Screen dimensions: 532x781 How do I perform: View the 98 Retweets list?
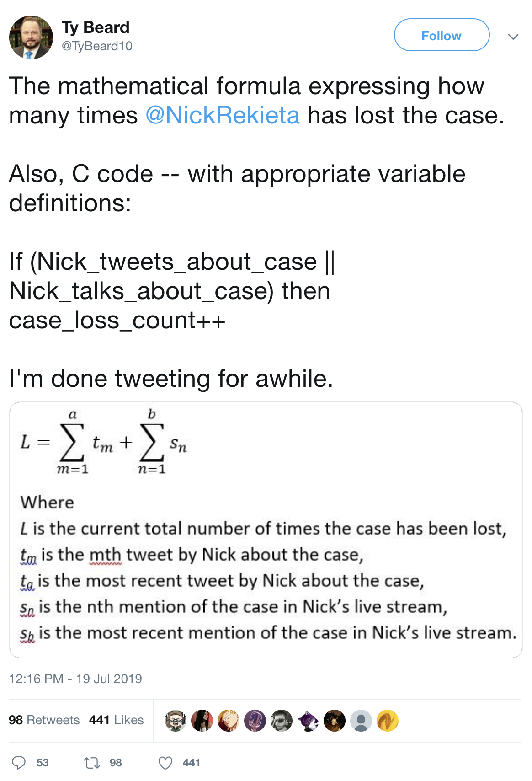pyautogui.click(x=44, y=720)
